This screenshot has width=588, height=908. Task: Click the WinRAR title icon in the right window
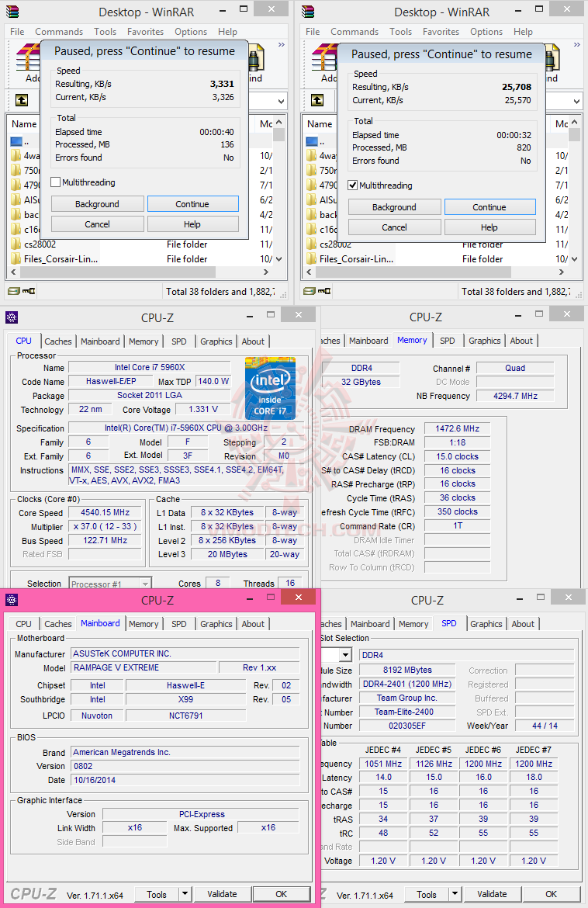click(308, 12)
